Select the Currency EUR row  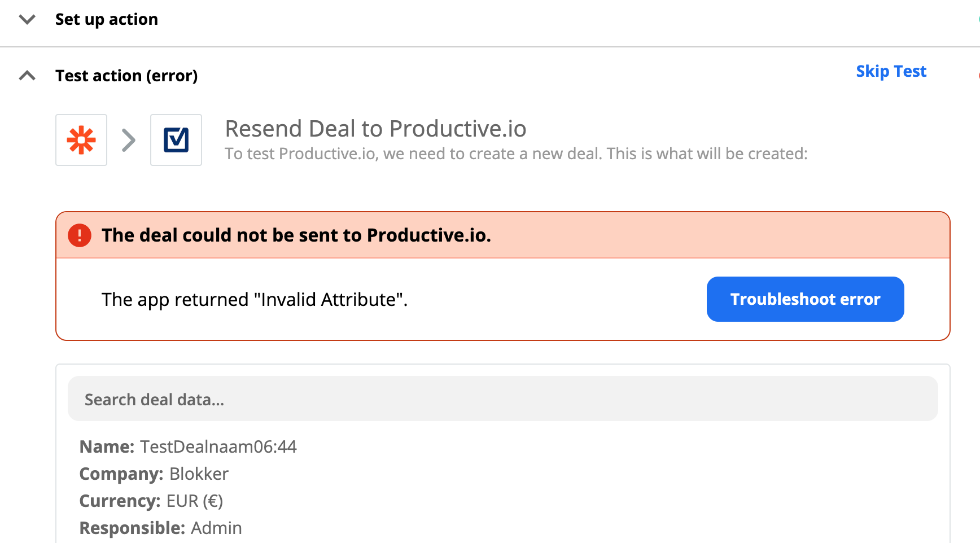[151, 501]
